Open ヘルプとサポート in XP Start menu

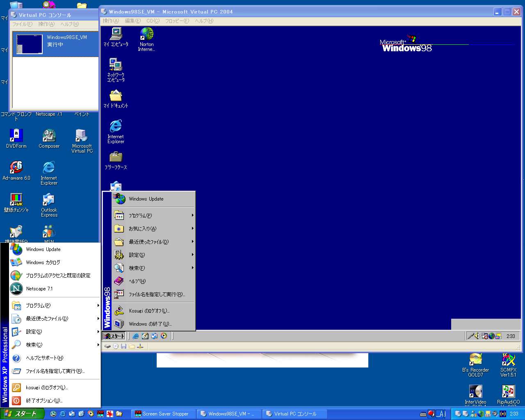point(55,358)
